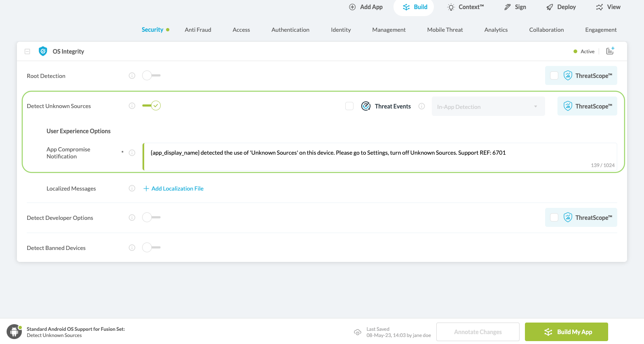Click the Build My App button

566,332
